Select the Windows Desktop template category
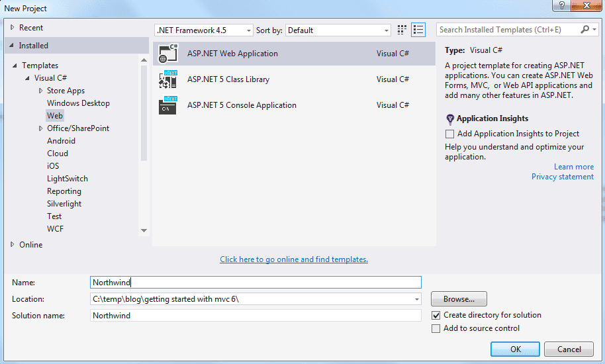The width and height of the screenshot is (605, 364). [78, 103]
